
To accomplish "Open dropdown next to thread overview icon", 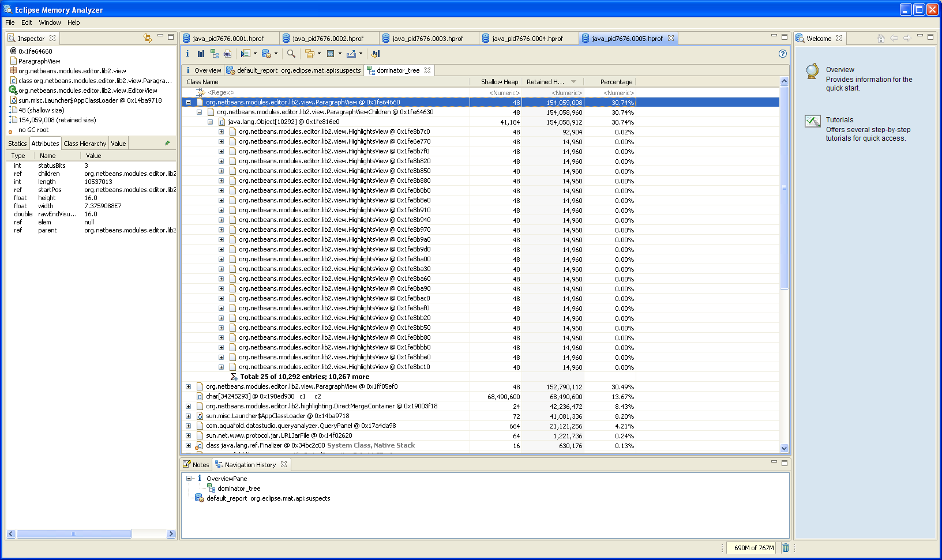I will [255, 54].
